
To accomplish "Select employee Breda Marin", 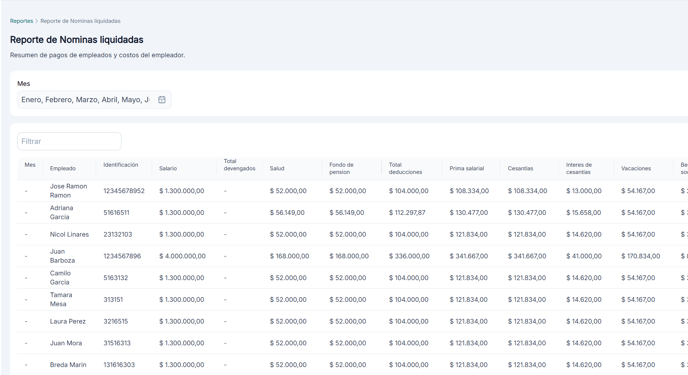I will [68, 364].
